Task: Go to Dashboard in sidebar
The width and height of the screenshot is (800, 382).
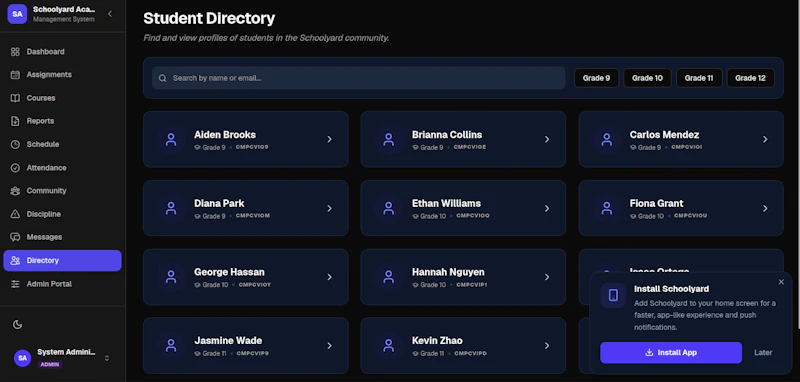Action: click(x=62, y=52)
